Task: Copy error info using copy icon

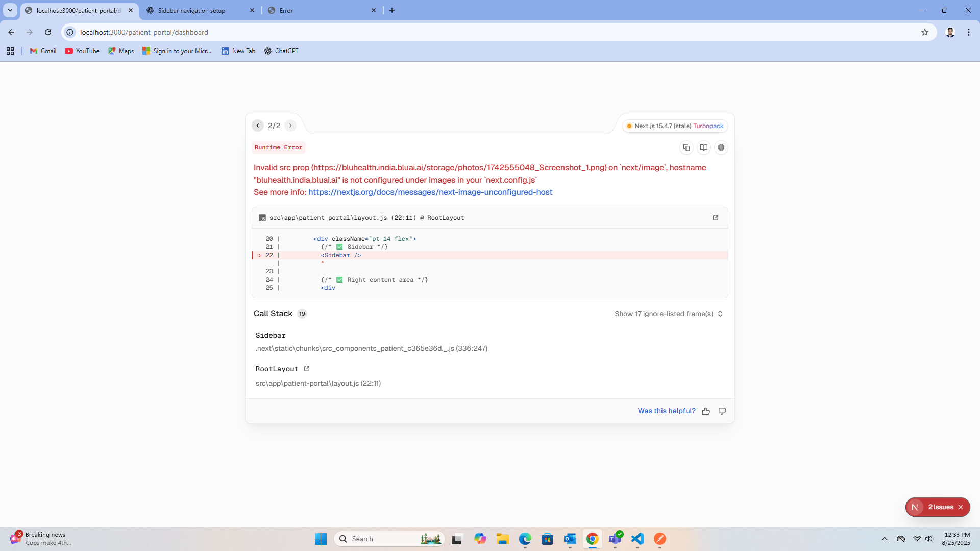Action: pos(687,147)
